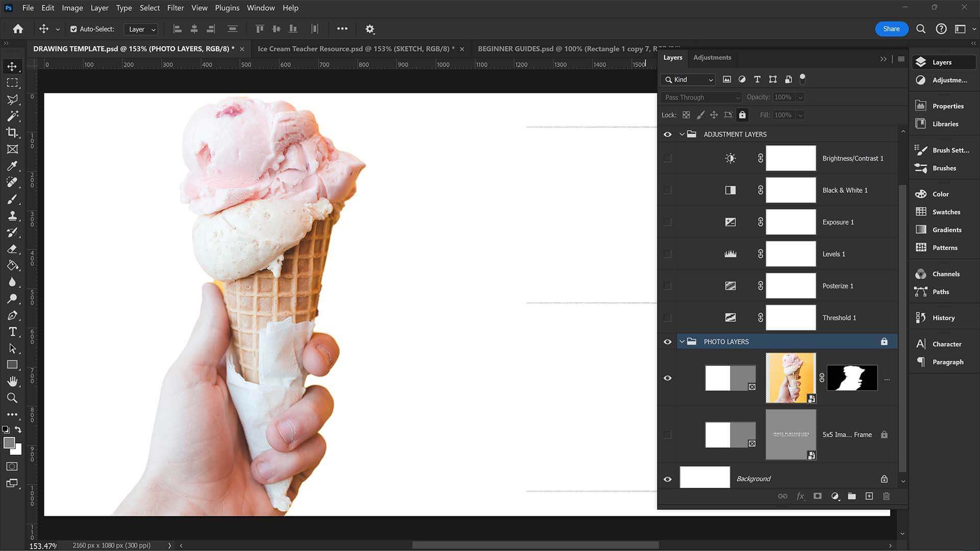Select the Pen tool
Image resolution: width=980 pixels, height=551 pixels.
[x=12, y=315]
